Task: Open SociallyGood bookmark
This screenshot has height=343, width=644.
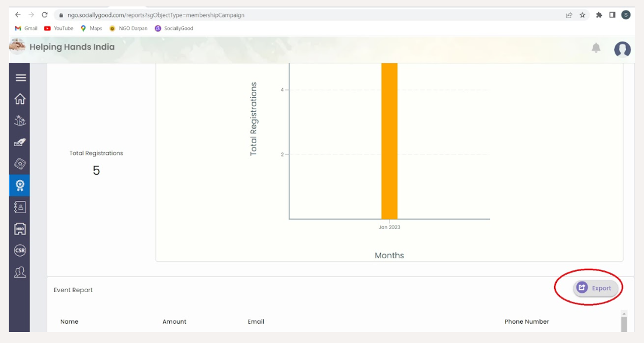Action: pos(174,29)
